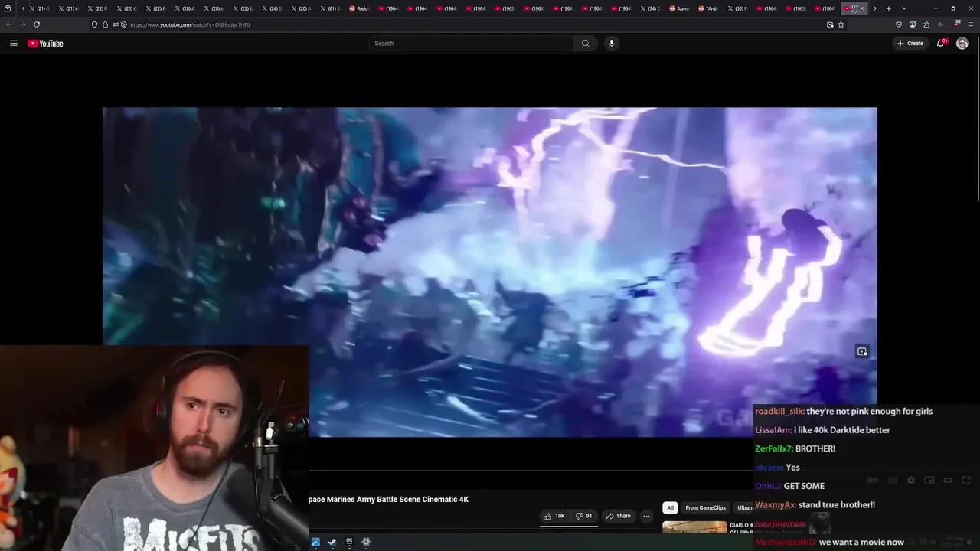980x551 pixels.
Task: Enter fullscreen in the video player
Action: (966, 481)
